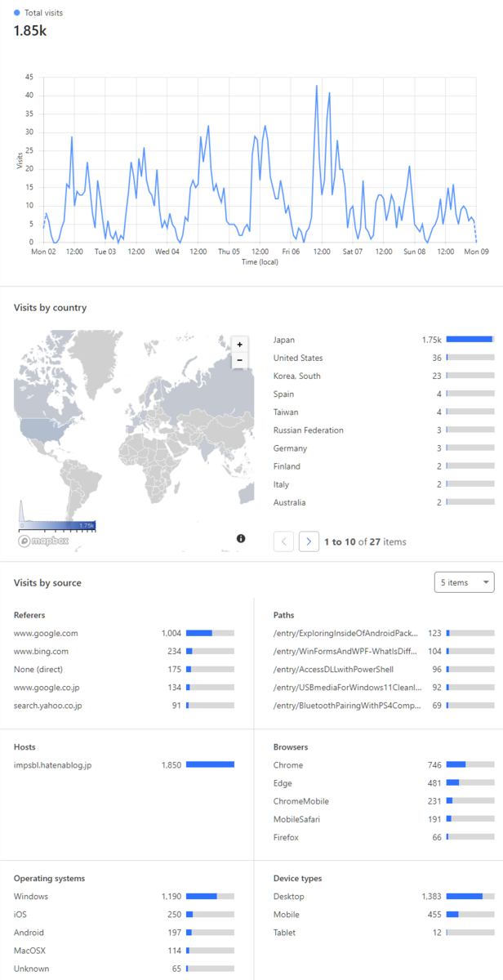Screen dimensions: 503x980
Task: Select Australia country row
Action: point(384,502)
